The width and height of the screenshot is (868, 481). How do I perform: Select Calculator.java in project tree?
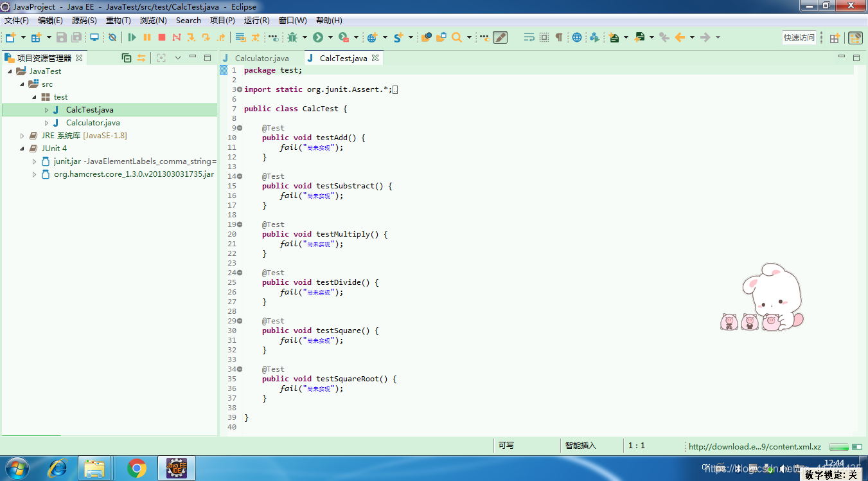(x=93, y=123)
